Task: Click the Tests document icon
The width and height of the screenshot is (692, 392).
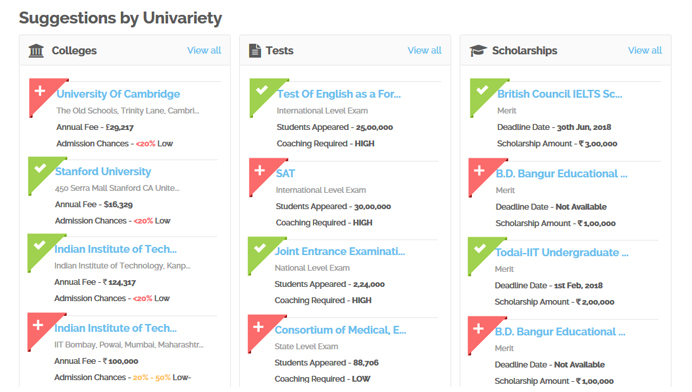Action: (x=255, y=51)
